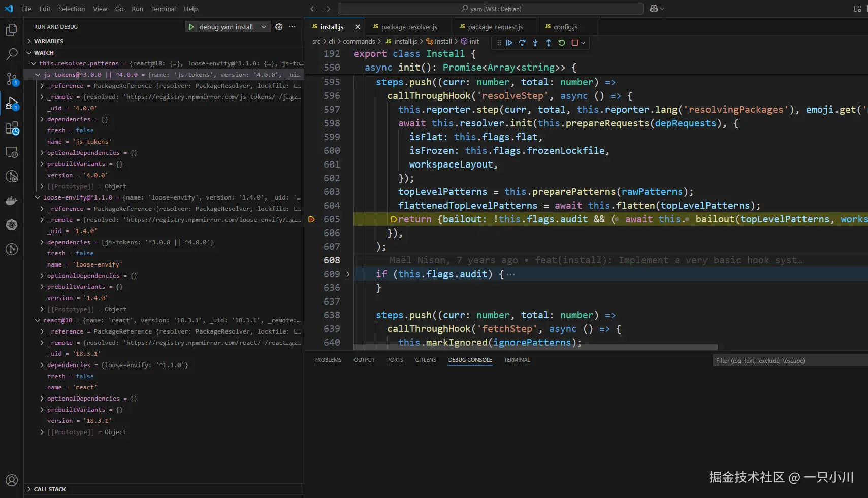Switch to the package-resolver.js tab
This screenshot has height=498, width=868.
408,27
